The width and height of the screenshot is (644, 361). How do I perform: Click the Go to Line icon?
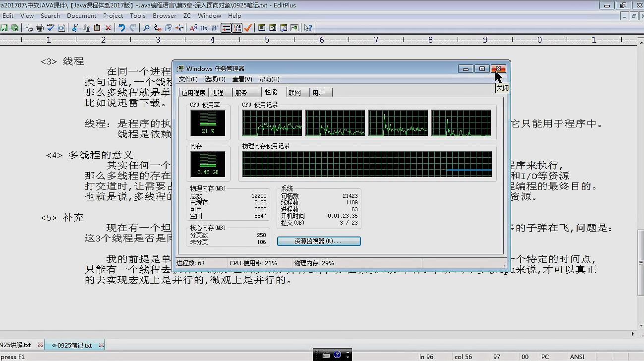(x=179, y=28)
